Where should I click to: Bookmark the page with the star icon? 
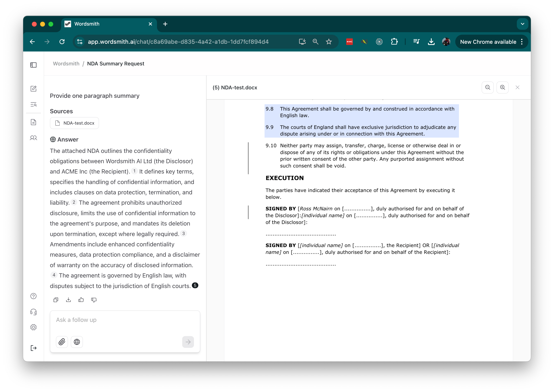[x=329, y=41]
